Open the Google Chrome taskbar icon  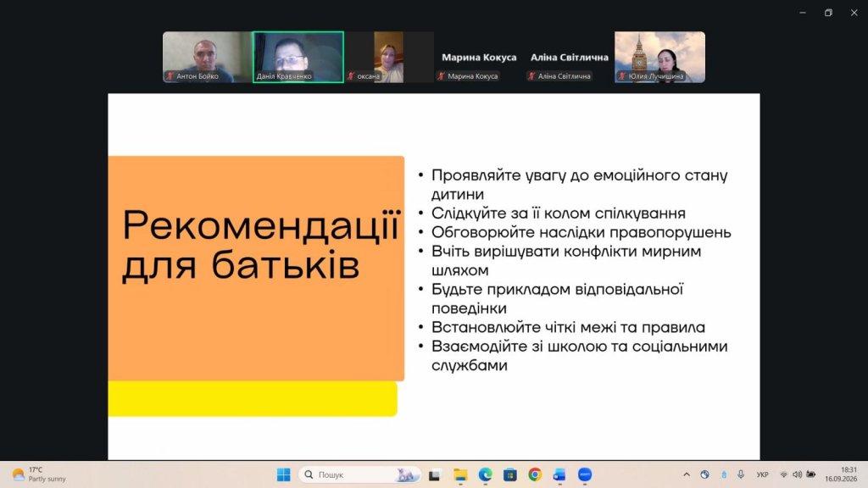(x=535, y=474)
